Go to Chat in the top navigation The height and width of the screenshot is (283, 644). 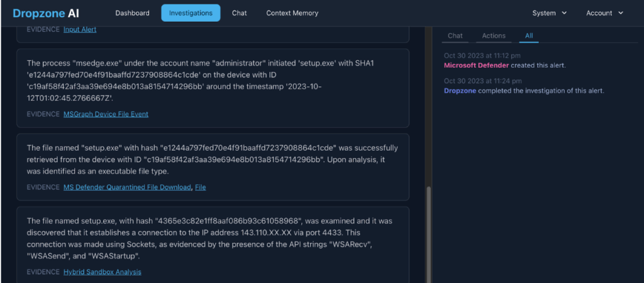click(239, 13)
